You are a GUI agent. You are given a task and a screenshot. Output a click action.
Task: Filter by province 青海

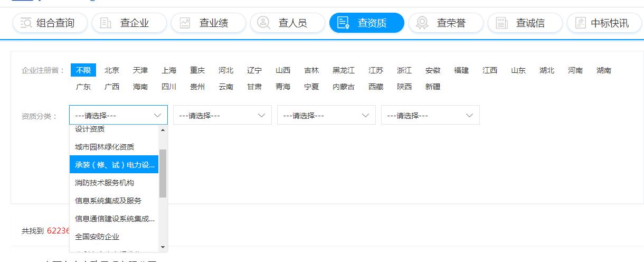(x=283, y=87)
